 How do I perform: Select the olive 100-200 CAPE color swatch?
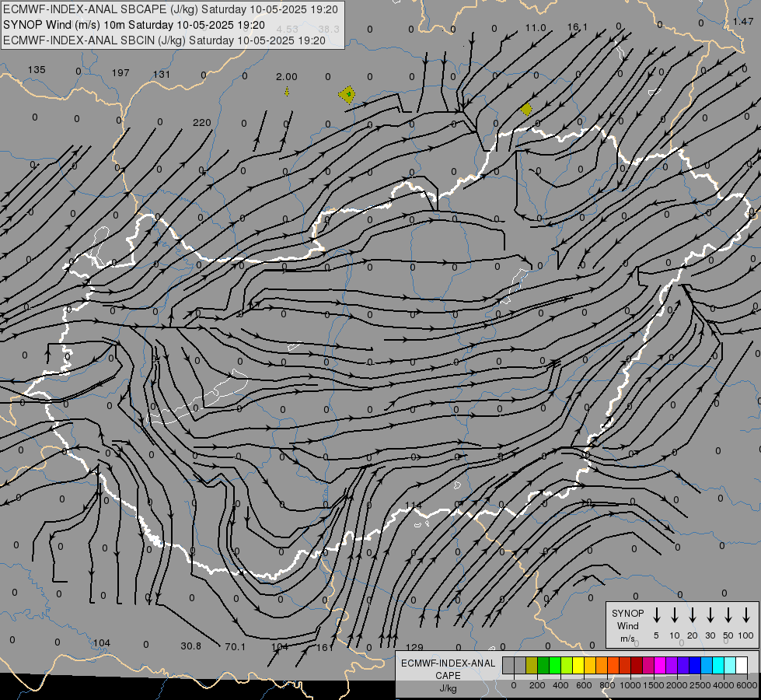click(532, 665)
